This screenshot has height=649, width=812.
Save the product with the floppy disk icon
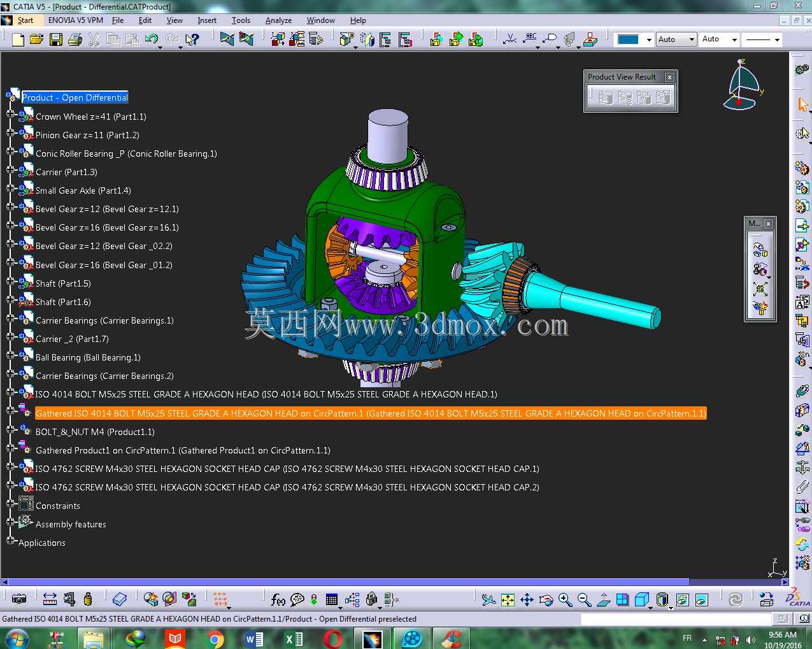(x=56, y=40)
